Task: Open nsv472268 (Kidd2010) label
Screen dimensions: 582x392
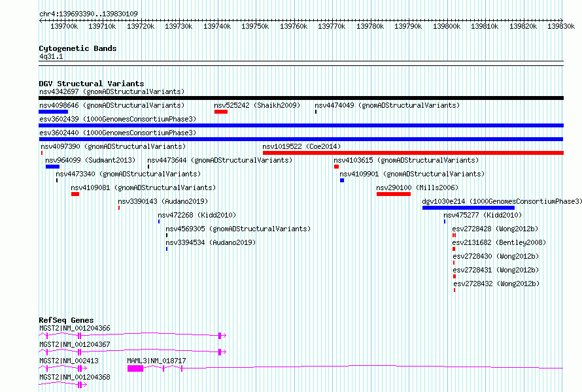Action: (197, 215)
